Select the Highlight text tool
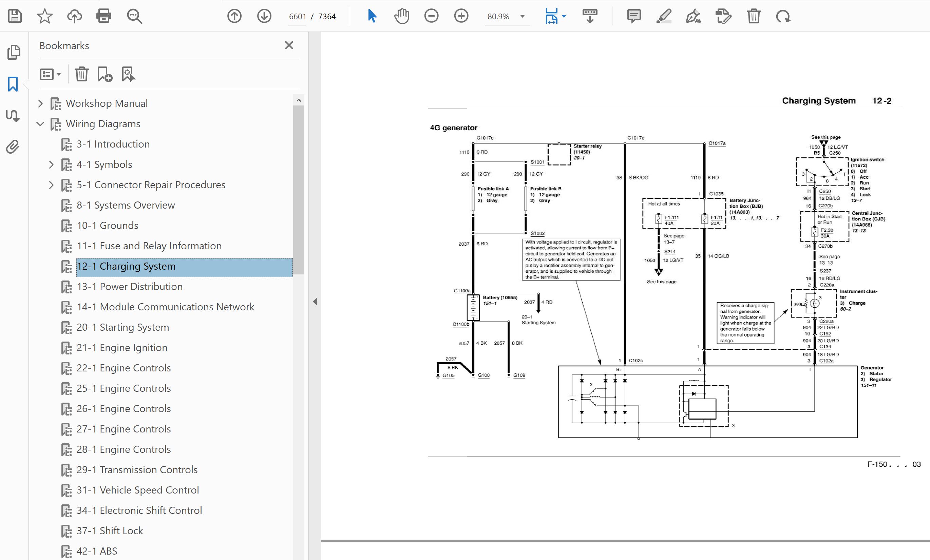 pos(664,16)
